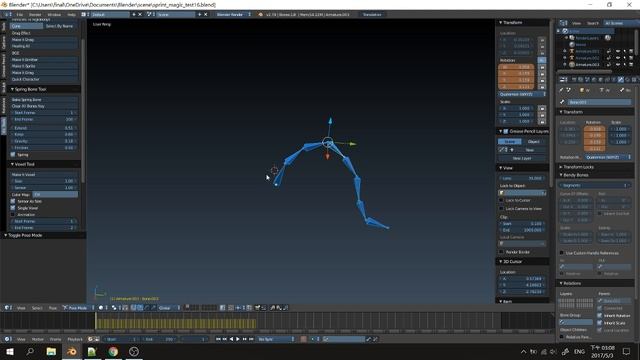The height and width of the screenshot is (360, 640).
Task: Toggle Lock Camera to View checkbox
Action: click(x=502, y=209)
